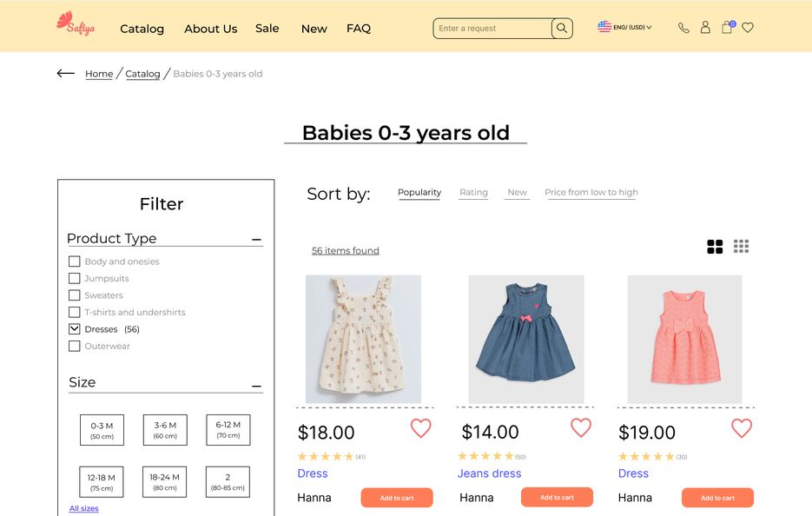Click the All sizes link

point(83,508)
